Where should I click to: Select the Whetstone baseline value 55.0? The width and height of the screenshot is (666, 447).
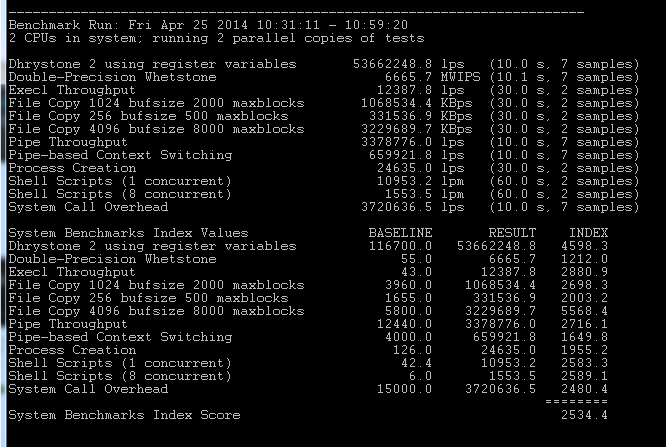[x=416, y=259]
